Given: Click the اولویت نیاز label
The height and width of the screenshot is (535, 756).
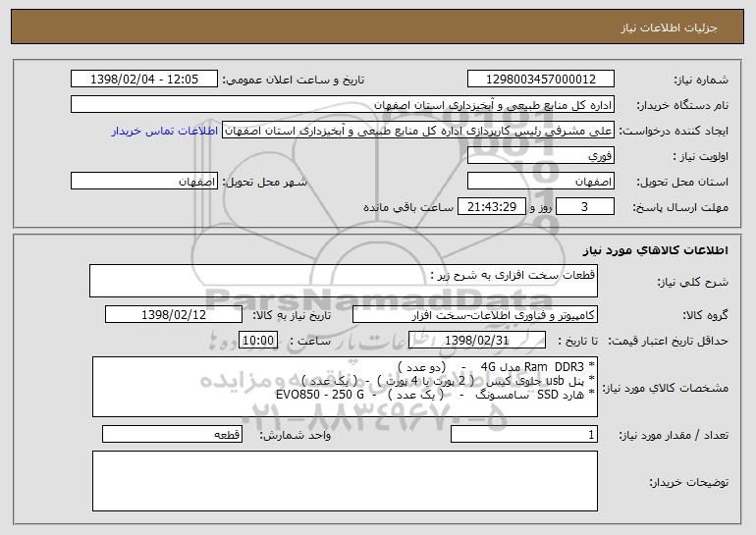Looking at the screenshot, I should [x=701, y=157].
